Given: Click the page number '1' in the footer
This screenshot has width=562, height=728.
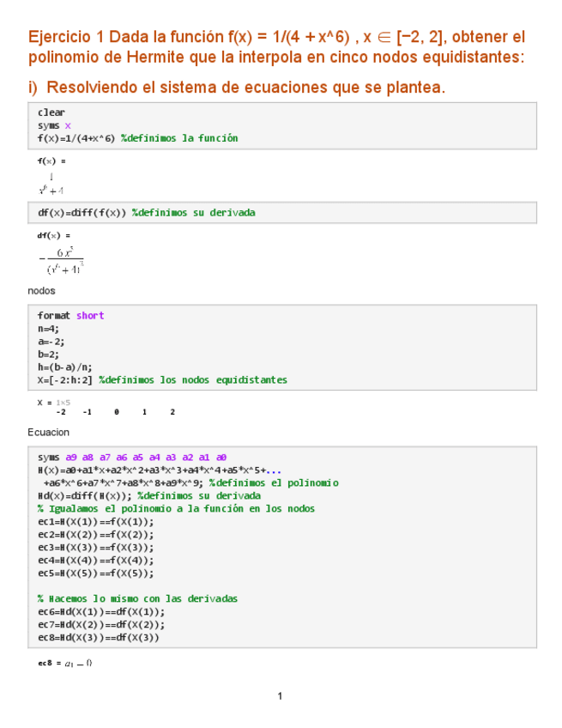Looking at the screenshot, I should [280, 695].
